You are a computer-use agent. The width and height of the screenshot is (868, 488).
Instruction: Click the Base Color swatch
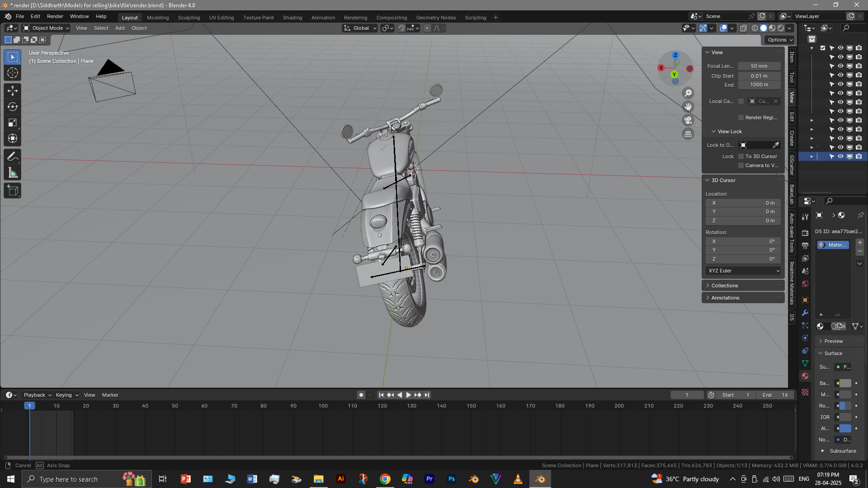(x=845, y=383)
